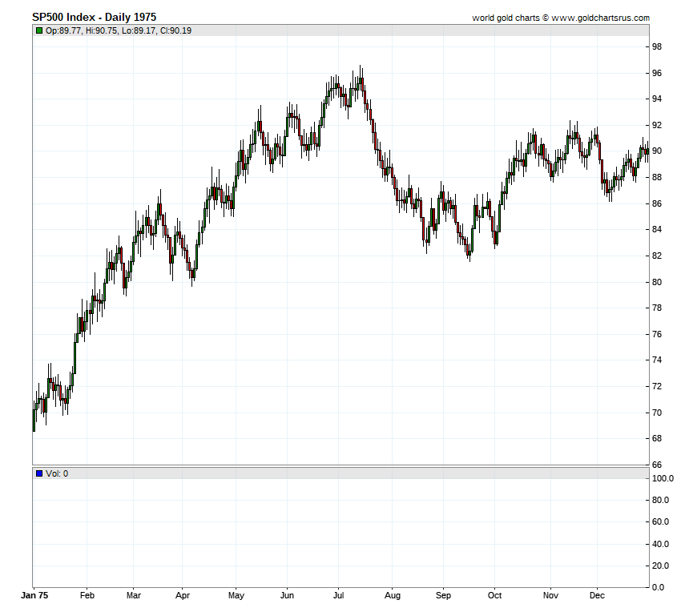Click the 'Jul' x-axis label
The width and height of the screenshot is (681, 616).
(x=338, y=596)
